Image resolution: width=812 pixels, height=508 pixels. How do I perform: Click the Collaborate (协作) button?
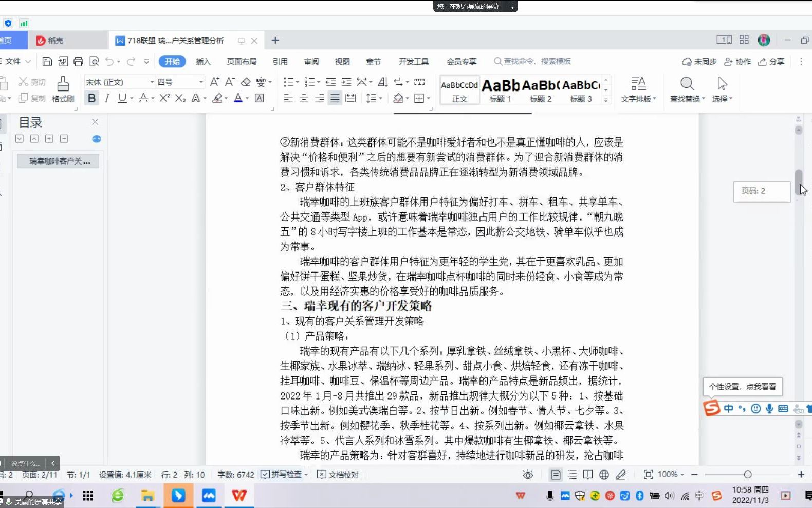[737, 61]
